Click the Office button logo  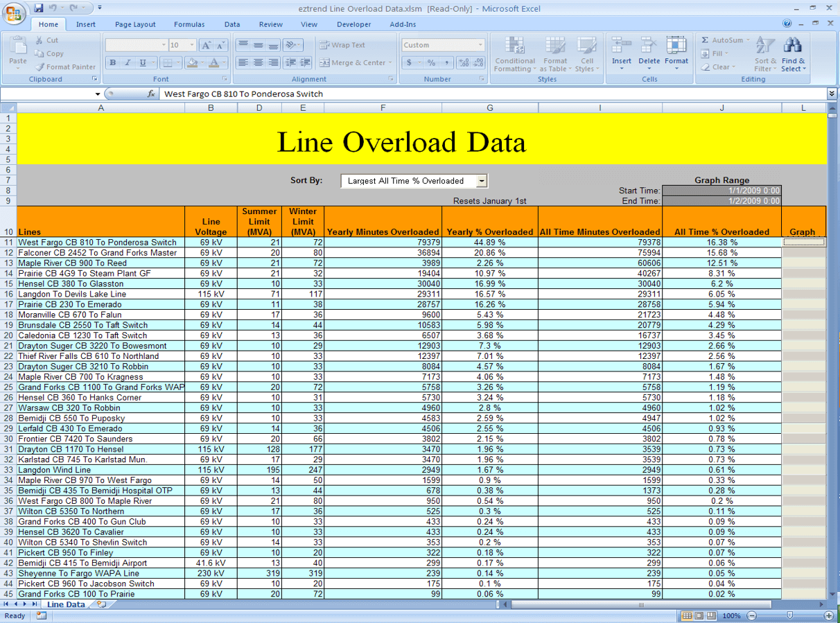pos(15,14)
